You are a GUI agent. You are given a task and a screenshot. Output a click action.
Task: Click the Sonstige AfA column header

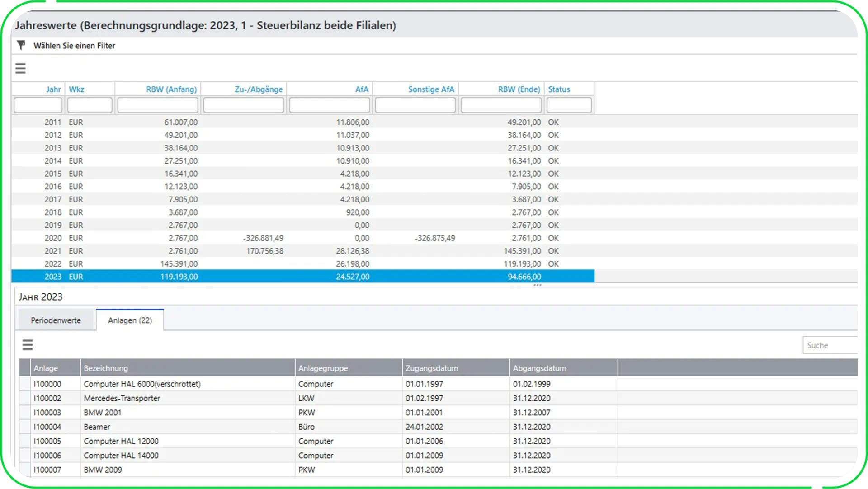point(430,89)
